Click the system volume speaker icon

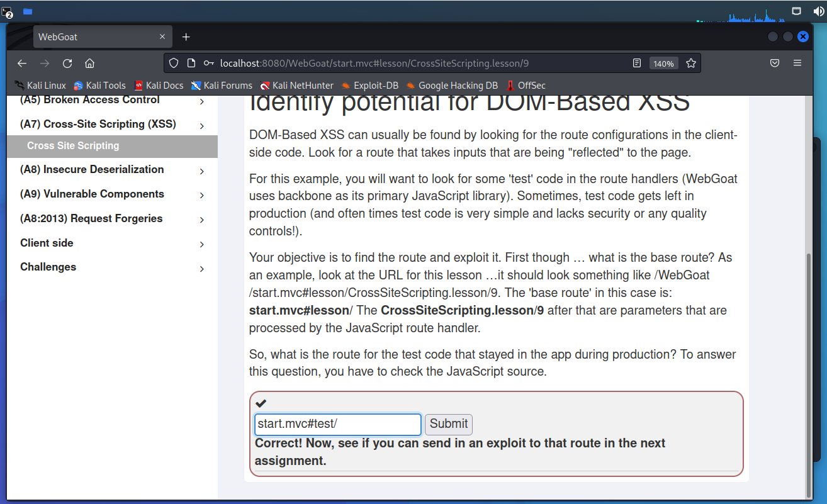[x=816, y=11]
